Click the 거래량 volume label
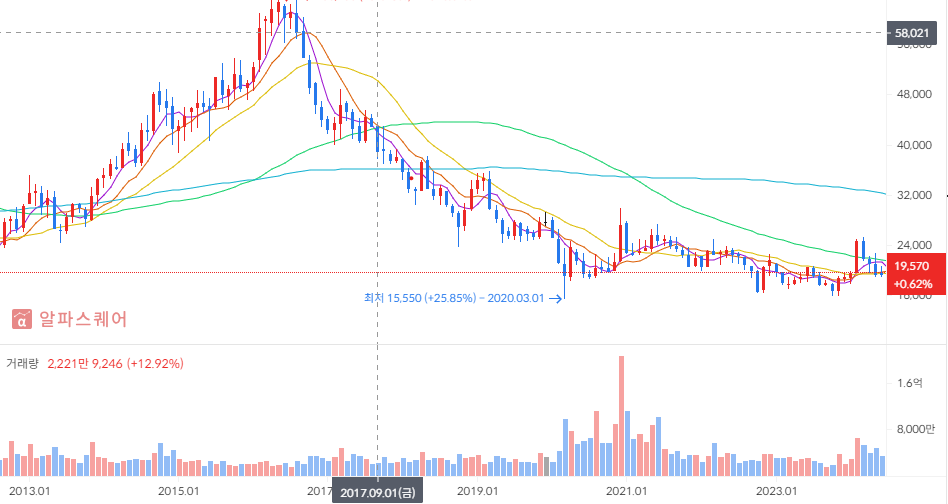The height and width of the screenshot is (504, 948). click(x=22, y=363)
